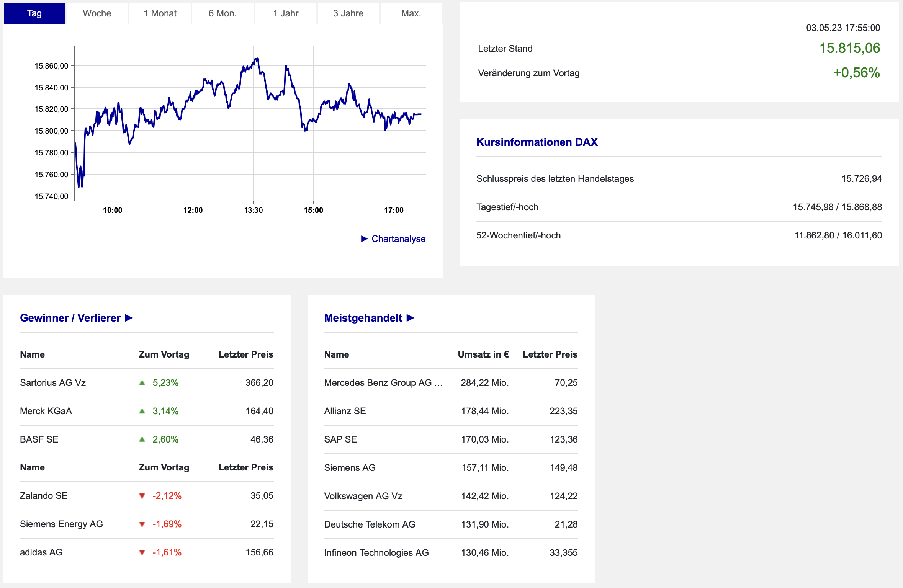Click the arrow icon before Chartanalyse
Image resolution: width=903 pixels, height=588 pixels.
364,239
